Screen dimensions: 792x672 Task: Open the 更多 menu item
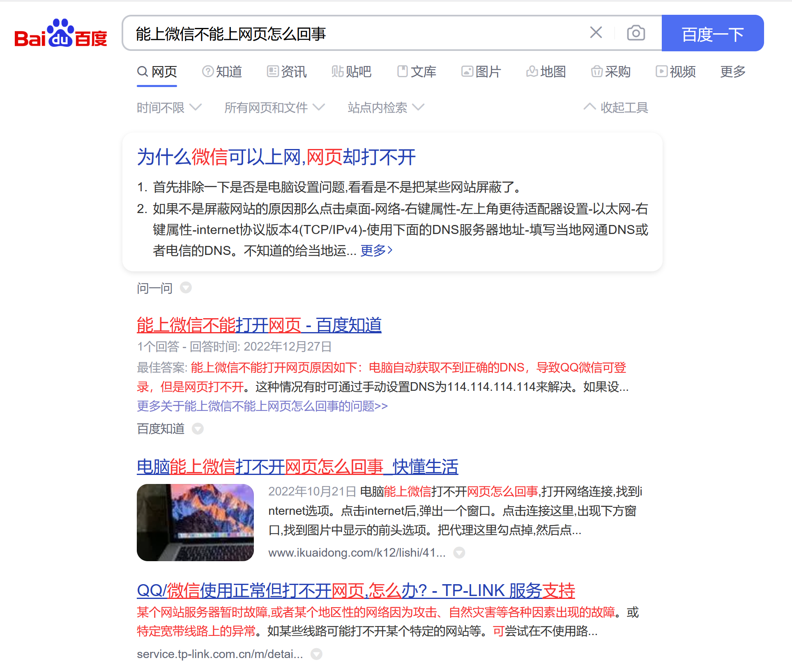(x=733, y=72)
